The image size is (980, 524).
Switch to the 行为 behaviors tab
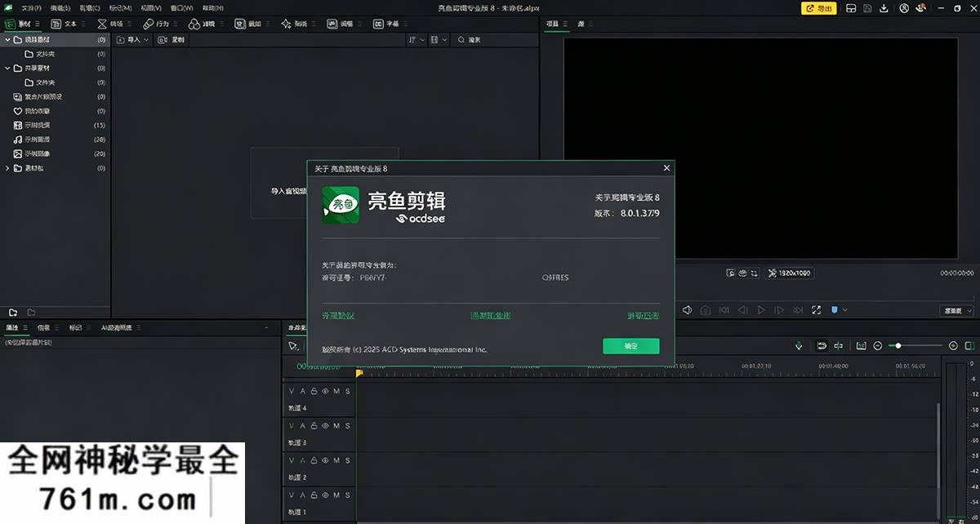click(155, 24)
